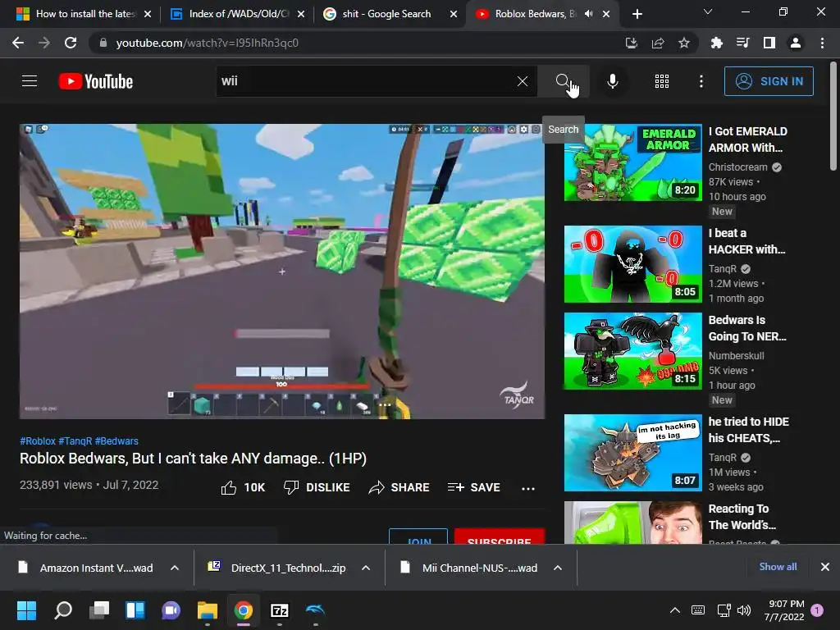The height and width of the screenshot is (630, 840).
Task: Close the 'Index of /WADs' tab
Action: (301, 14)
